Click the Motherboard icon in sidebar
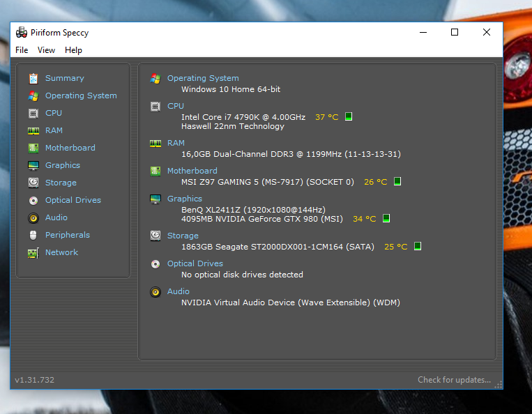This screenshot has height=414, width=532. click(x=33, y=148)
